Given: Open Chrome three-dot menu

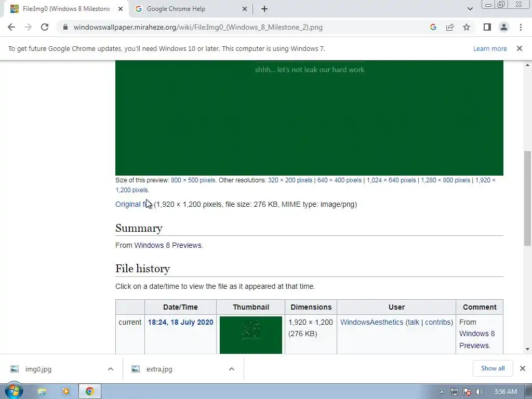Looking at the screenshot, I should (x=521, y=27).
